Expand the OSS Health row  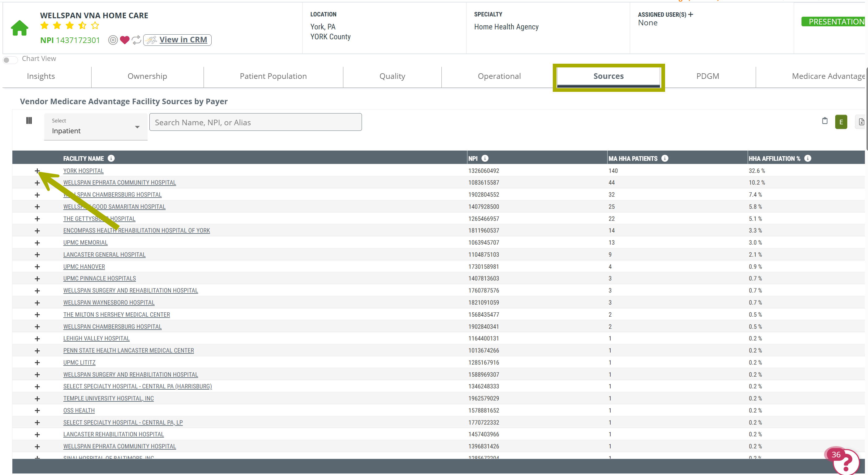tap(37, 411)
